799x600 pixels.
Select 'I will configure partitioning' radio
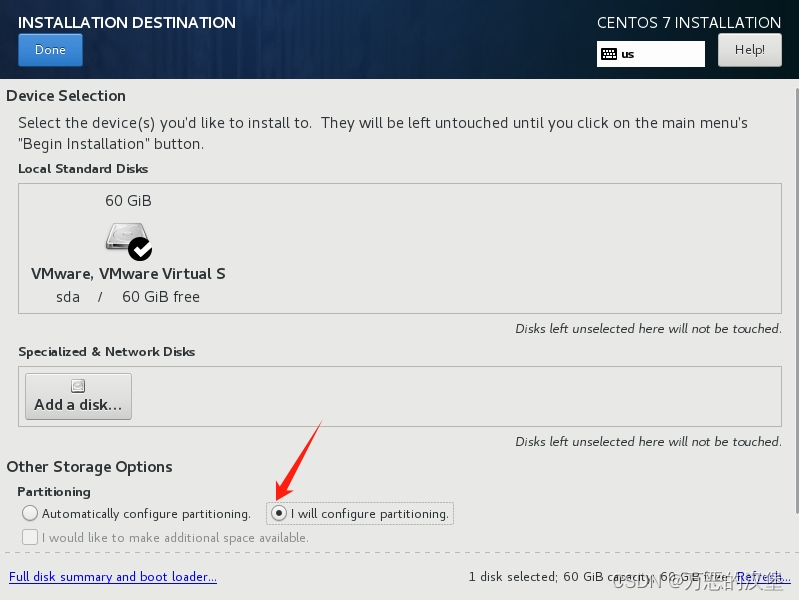pyautogui.click(x=279, y=513)
